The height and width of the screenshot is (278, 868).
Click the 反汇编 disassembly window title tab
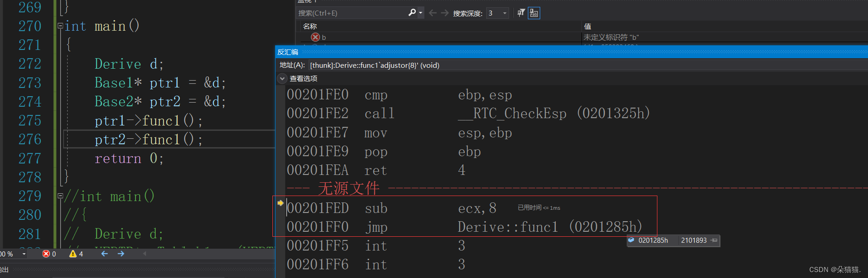[288, 52]
